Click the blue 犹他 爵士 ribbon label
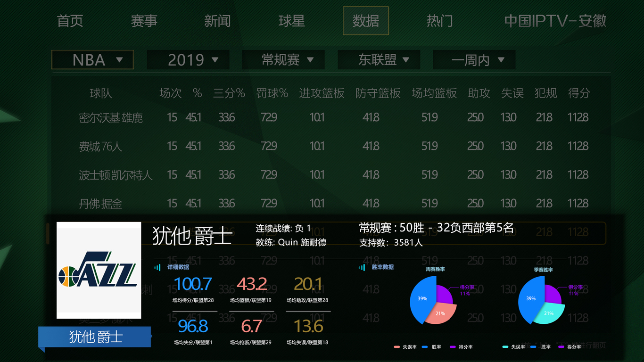 (95, 337)
